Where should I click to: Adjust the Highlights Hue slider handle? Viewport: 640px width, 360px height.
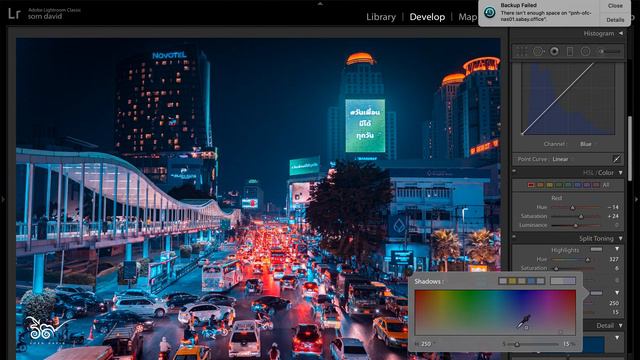coord(588,259)
